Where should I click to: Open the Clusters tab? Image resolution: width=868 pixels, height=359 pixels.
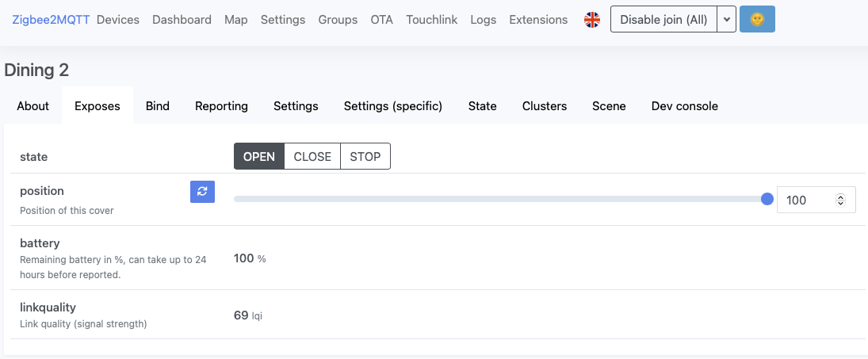click(x=545, y=105)
